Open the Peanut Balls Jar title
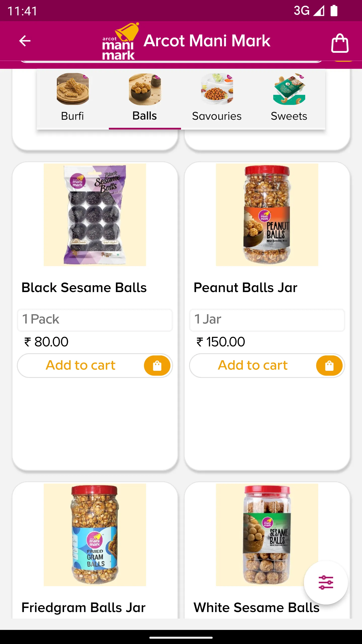Image resolution: width=362 pixels, height=644 pixels. pos(245,288)
